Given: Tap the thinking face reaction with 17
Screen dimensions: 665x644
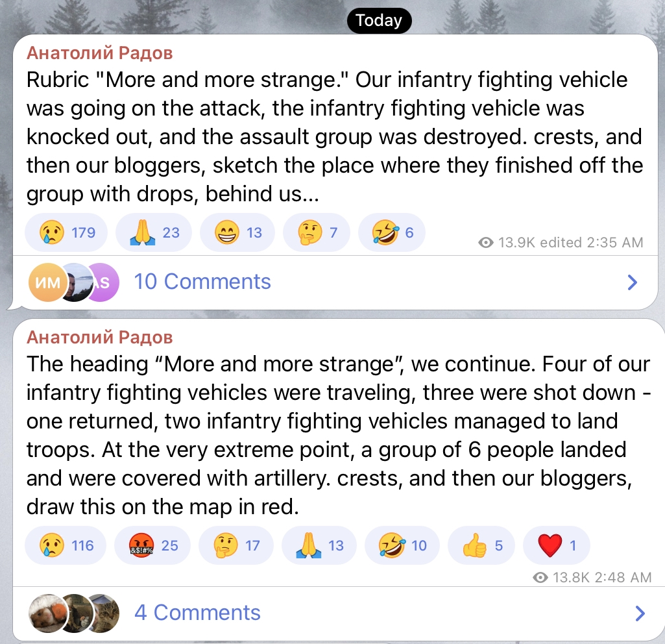Looking at the screenshot, I should [x=236, y=545].
